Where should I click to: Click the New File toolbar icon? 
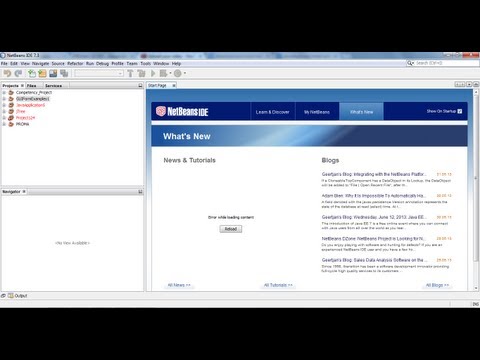32,73
